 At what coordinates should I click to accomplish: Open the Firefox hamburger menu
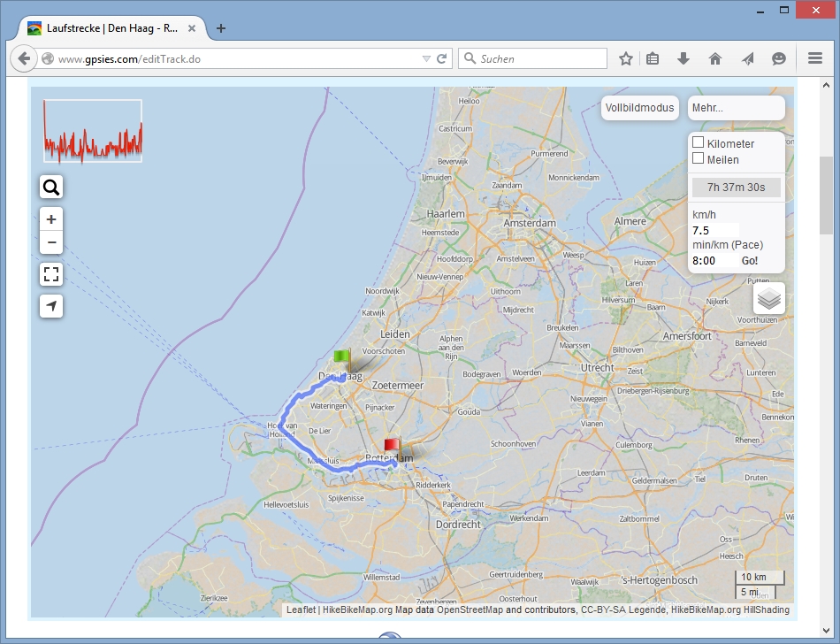point(815,59)
